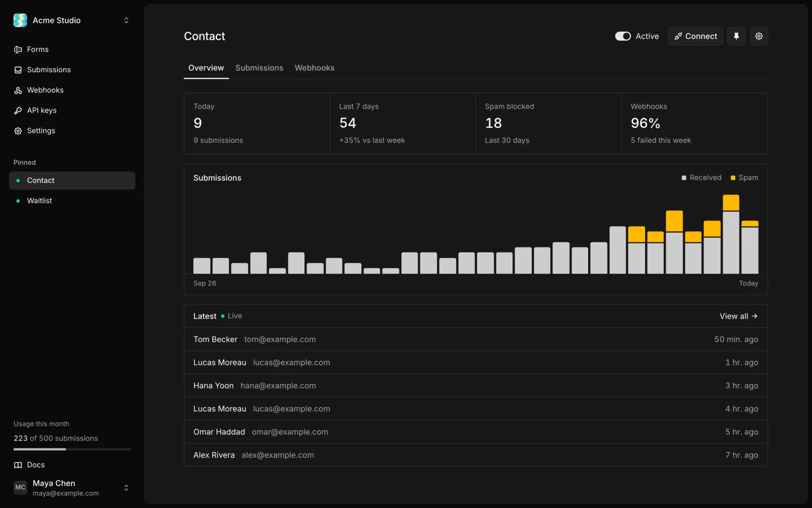Click the Lucas Moreau row from 4 hr. ago
The height and width of the screenshot is (508, 812).
pyautogui.click(x=476, y=409)
